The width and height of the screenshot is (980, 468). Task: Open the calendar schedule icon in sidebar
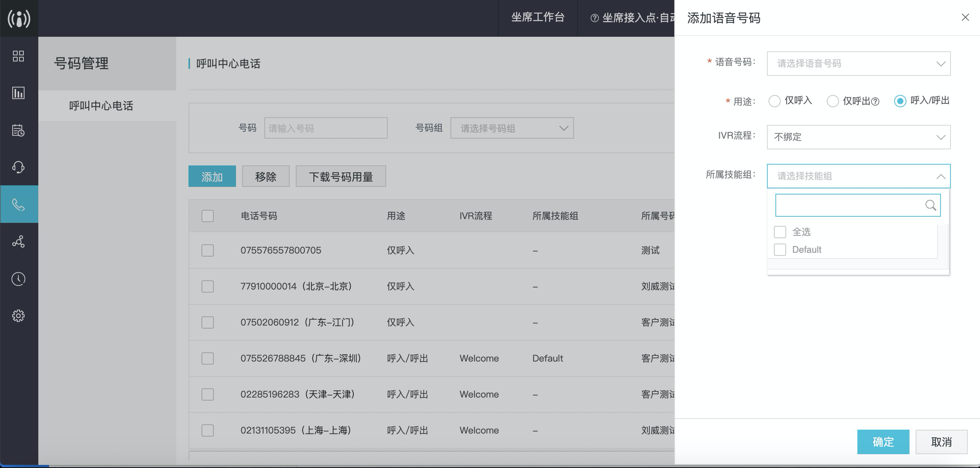tap(18, 130)
